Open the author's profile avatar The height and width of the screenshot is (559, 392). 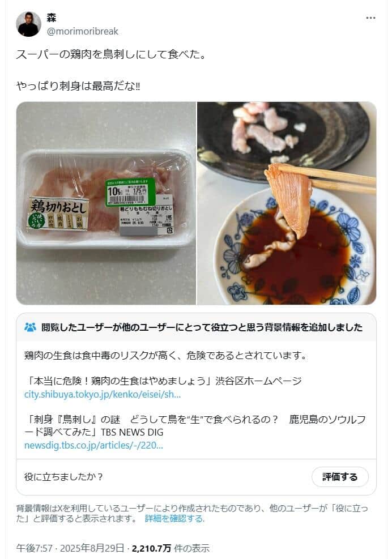click(28, 24)
